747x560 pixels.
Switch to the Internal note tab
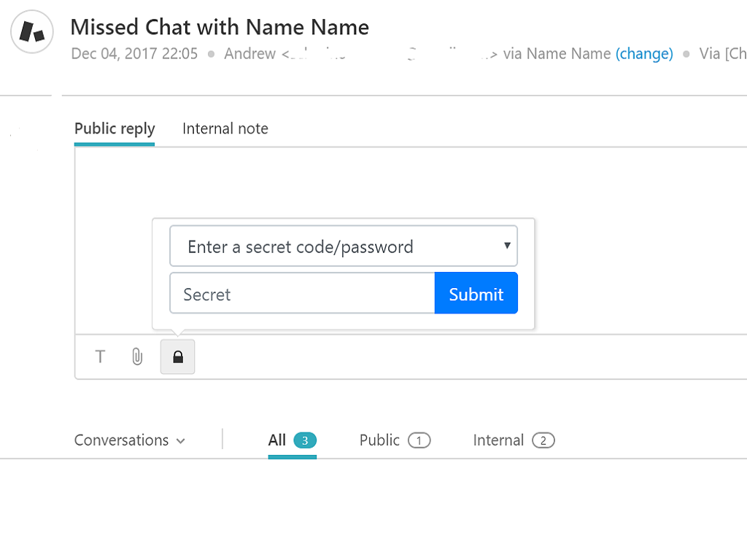click(225, 129)
